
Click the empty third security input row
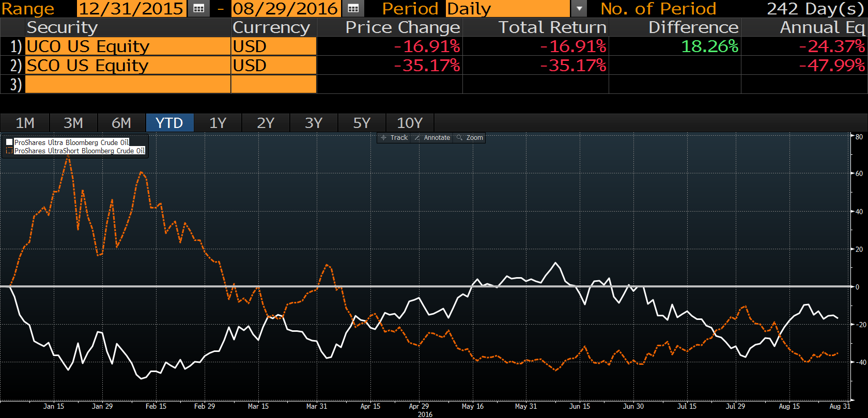point(128,84)
